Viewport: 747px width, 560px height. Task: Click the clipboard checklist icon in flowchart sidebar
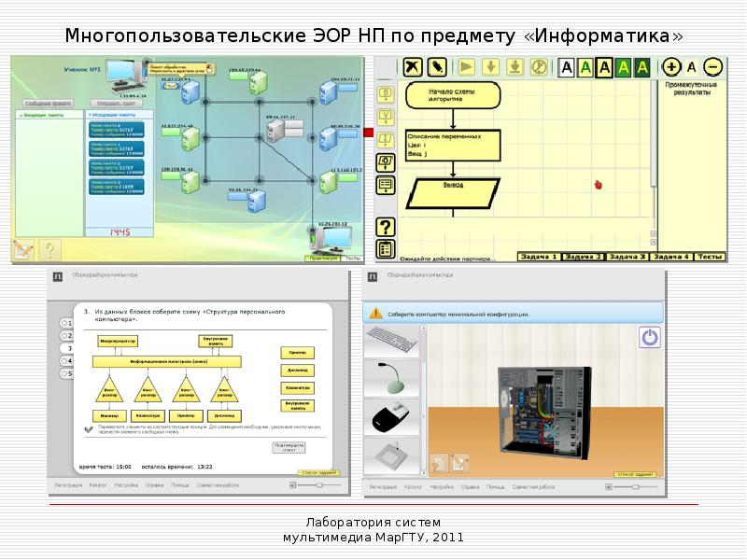[385, 249]
